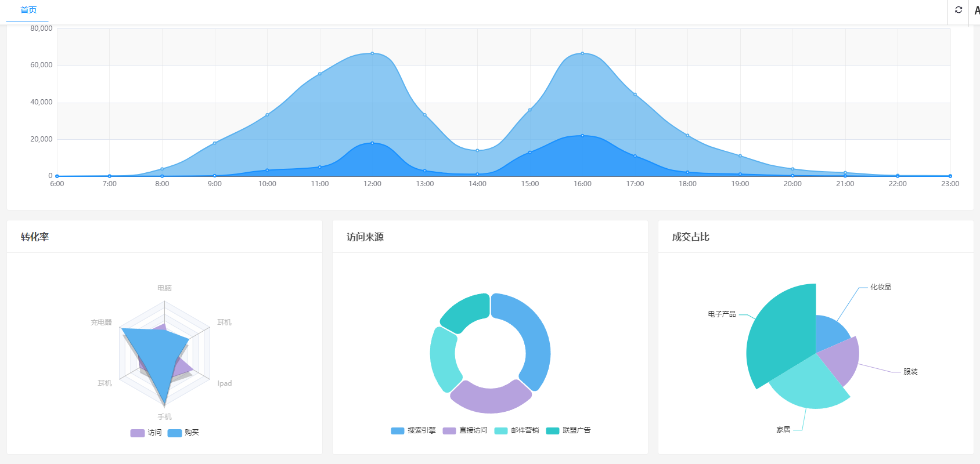This screenshot has width=980, height=464.
Task: Click the 手机 radar axis label
Action: (x=164, y=416)
